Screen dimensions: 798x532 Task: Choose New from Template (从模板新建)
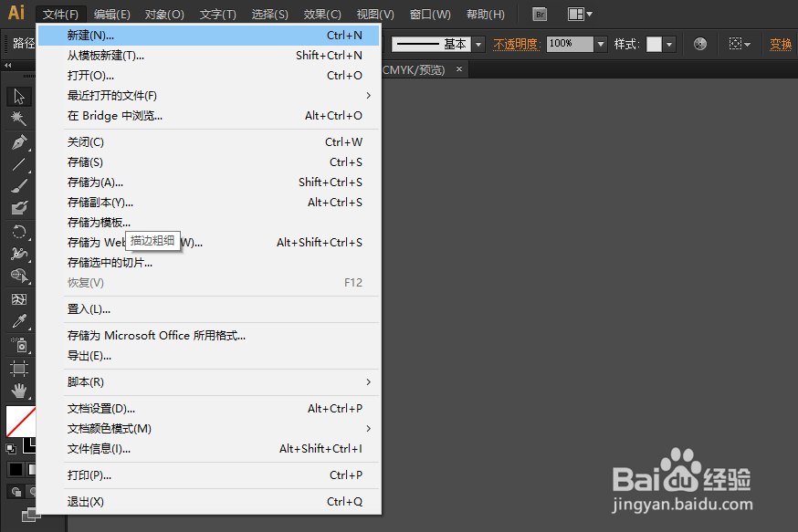209,56
